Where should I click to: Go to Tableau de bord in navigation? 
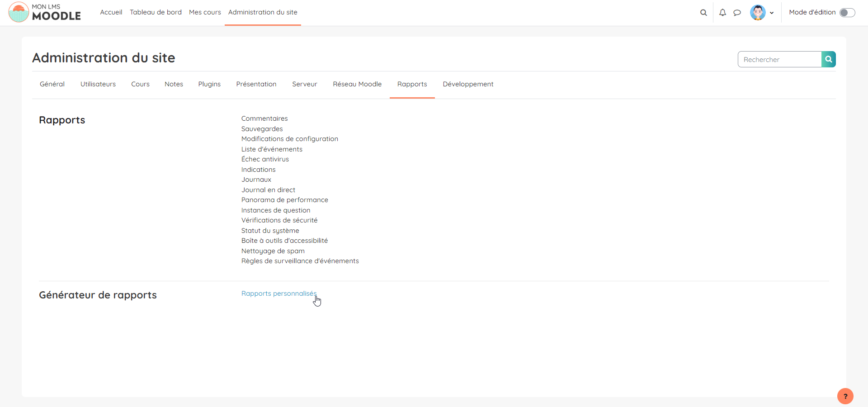(x=156, y=12)
